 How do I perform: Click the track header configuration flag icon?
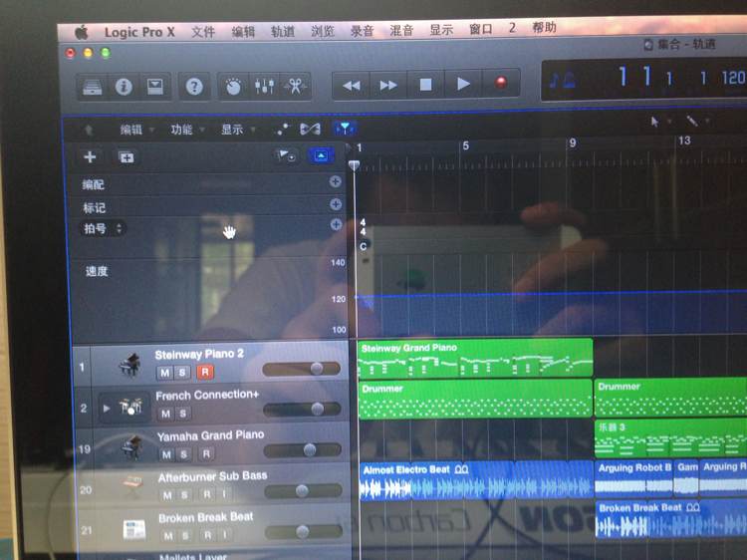click(285, 155)
